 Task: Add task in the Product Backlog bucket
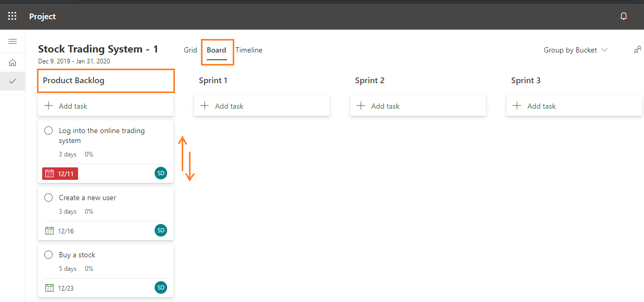coord(106,106)
